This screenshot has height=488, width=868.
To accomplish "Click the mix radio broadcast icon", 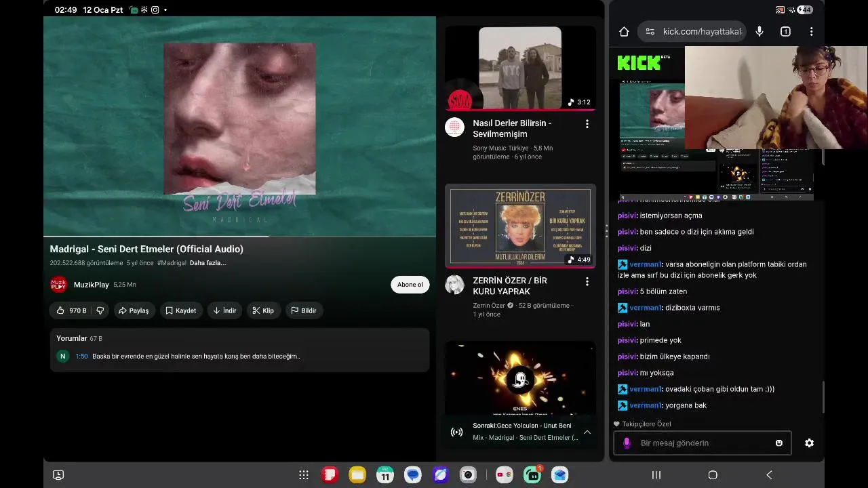I will click(457, 432).
